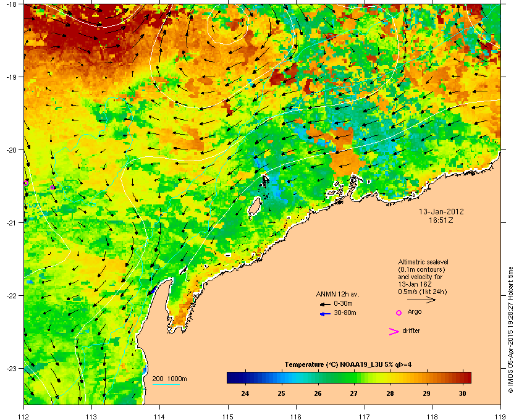The image size is (519, 420).
Task: Click the '115' longitude axis label
Action: click(228, 416)
